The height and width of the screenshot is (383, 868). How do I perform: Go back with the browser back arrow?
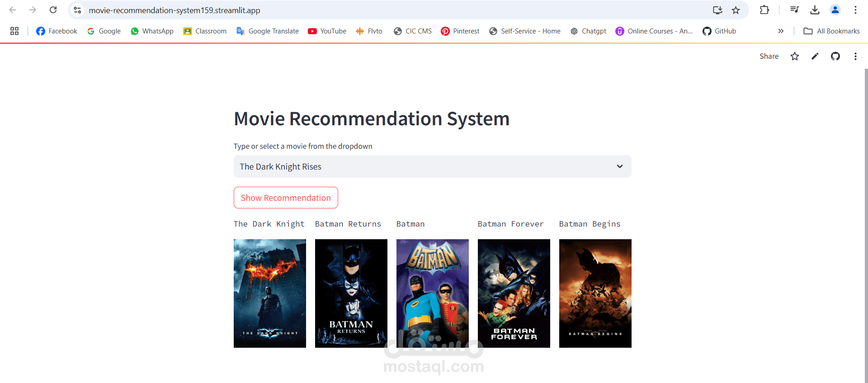point(13,10)
